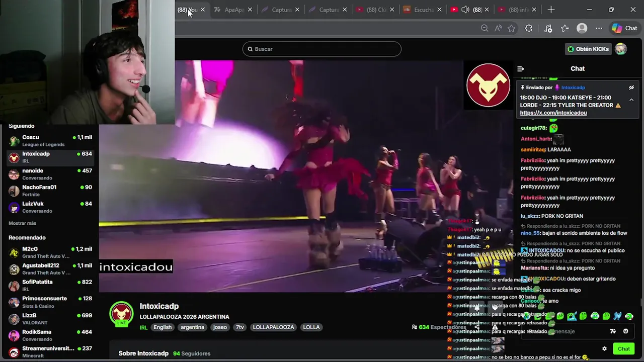Send message with green Chat button
Screen dimensions: 644x362
(624, 349)
